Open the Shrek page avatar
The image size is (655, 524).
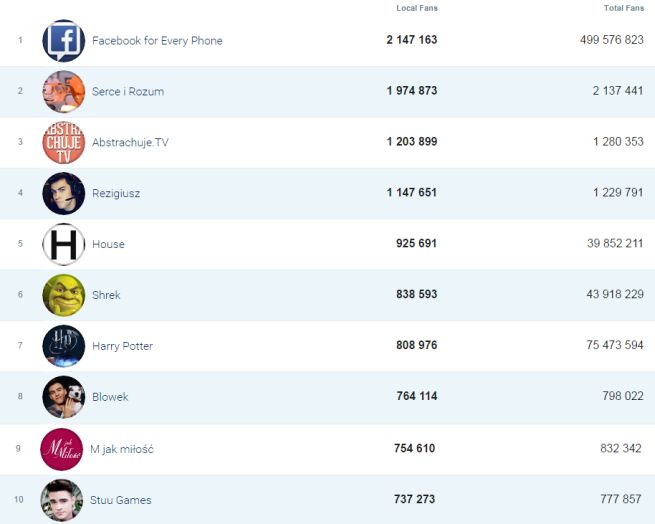click(64, 295)
